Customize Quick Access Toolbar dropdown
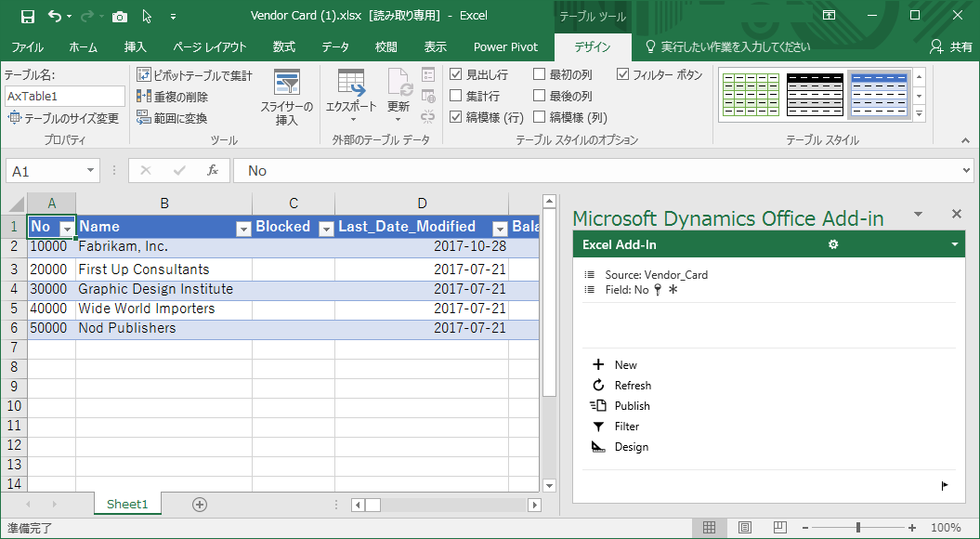 click(173, 17)
